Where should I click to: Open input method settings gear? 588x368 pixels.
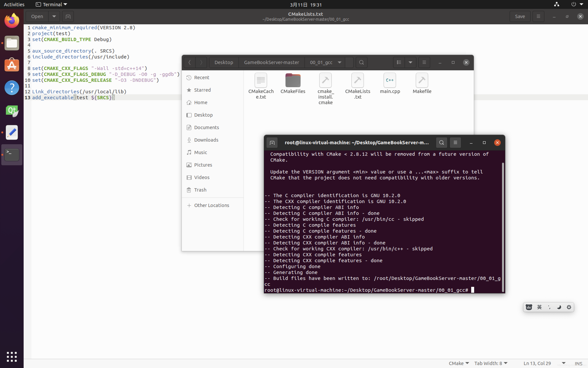(x=569, y=307)
